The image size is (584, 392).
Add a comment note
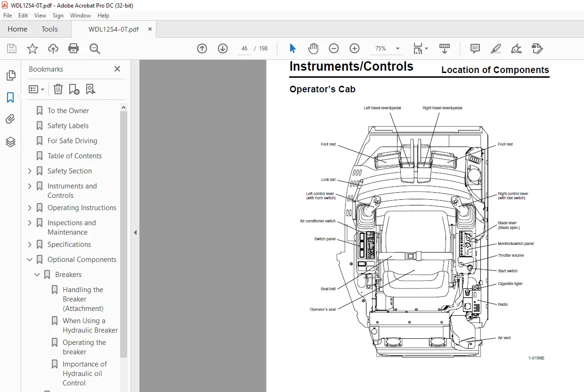(475, 49)
